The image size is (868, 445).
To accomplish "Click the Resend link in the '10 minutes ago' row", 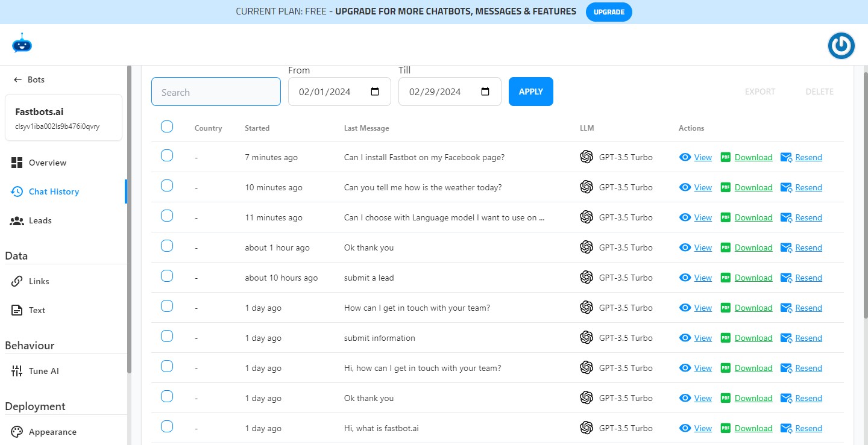I will [808, 187].
